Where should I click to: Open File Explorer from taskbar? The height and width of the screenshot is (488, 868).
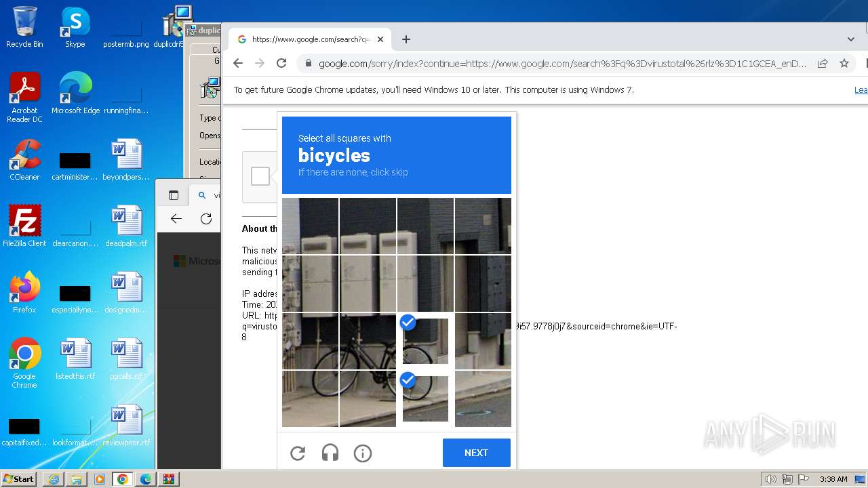[77, 479]
